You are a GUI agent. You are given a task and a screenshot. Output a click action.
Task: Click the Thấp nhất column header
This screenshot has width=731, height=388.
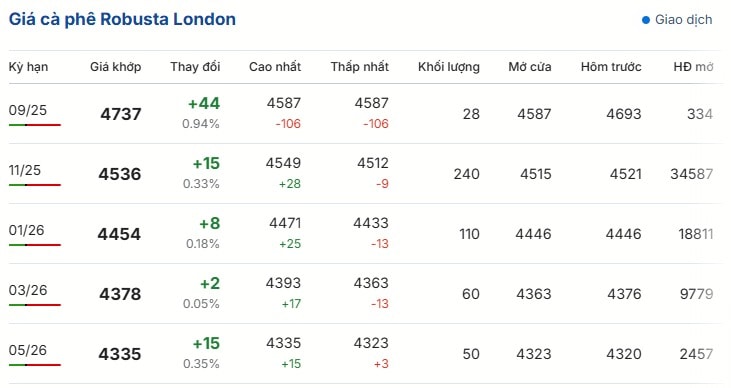(x=359, y=67)
